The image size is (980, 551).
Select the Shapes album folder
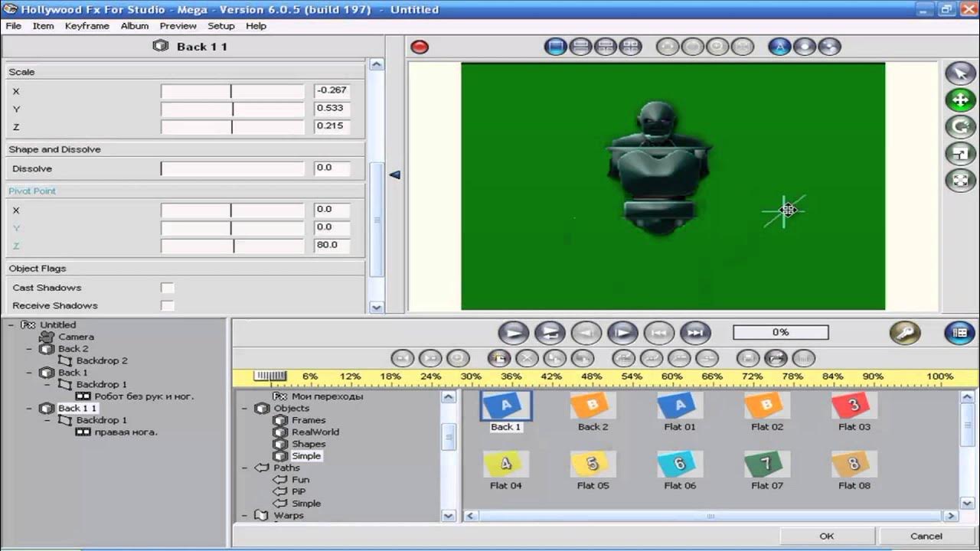(x=309, y=444)
